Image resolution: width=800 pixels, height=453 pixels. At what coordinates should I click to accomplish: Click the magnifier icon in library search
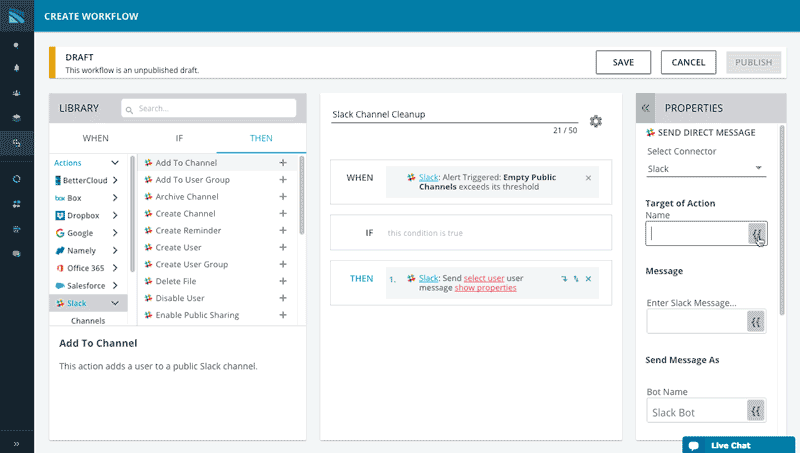129,109
